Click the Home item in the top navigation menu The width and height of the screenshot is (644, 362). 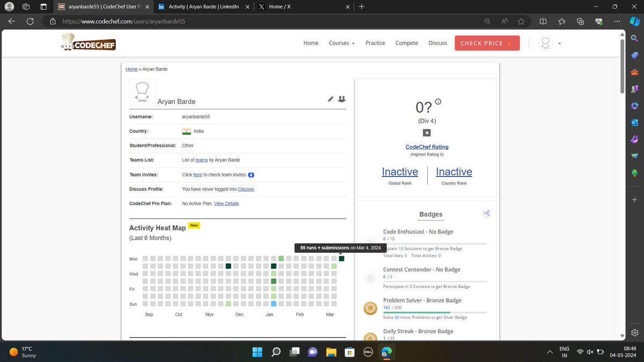311,43
